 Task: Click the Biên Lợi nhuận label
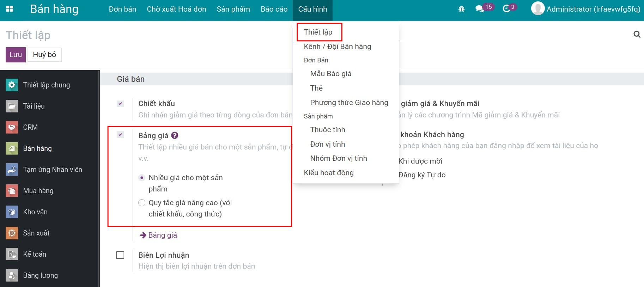coord(164,255)
